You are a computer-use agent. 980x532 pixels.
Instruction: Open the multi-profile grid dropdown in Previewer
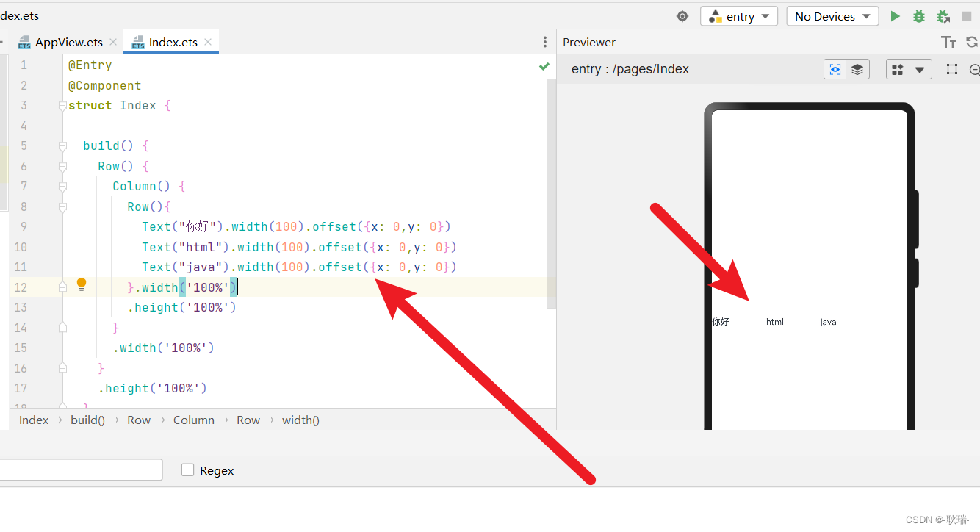pyautogui.click(x=909, y=69)
